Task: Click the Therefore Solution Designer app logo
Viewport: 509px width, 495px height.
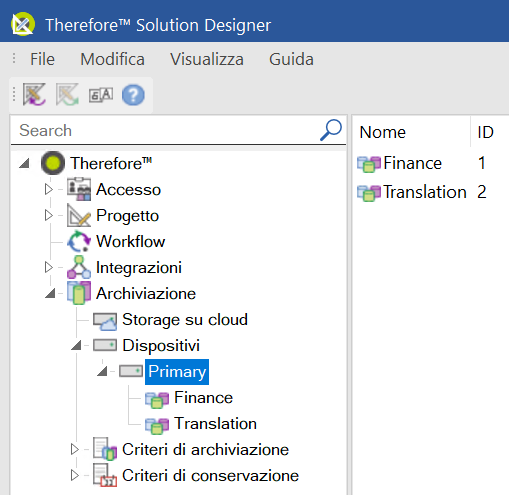Action: (x=22, y=24)
